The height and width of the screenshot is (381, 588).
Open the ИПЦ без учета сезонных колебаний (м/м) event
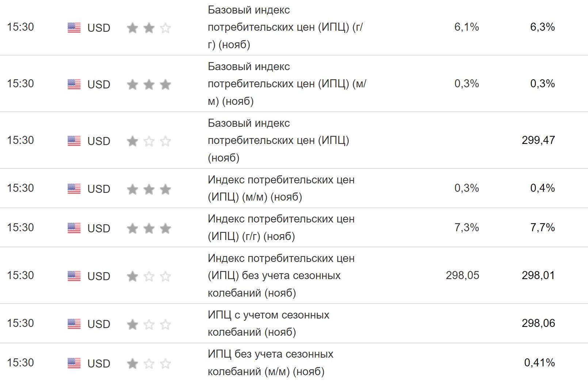click(x=270, y=363)
